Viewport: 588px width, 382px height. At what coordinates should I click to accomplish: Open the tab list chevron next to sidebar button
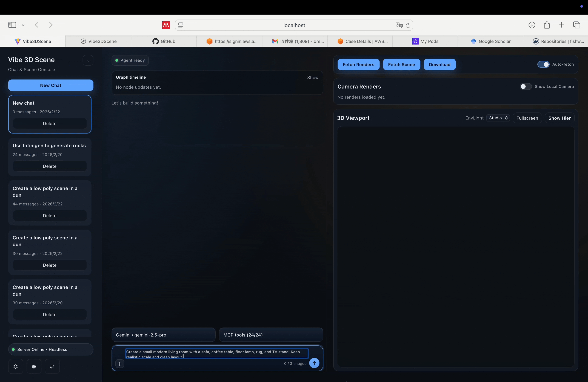[23, 25]
